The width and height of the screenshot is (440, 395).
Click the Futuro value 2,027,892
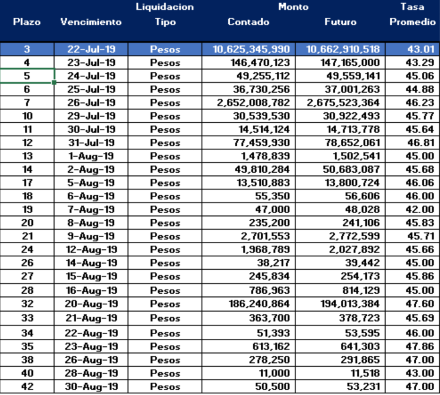(x=340, y=249)
